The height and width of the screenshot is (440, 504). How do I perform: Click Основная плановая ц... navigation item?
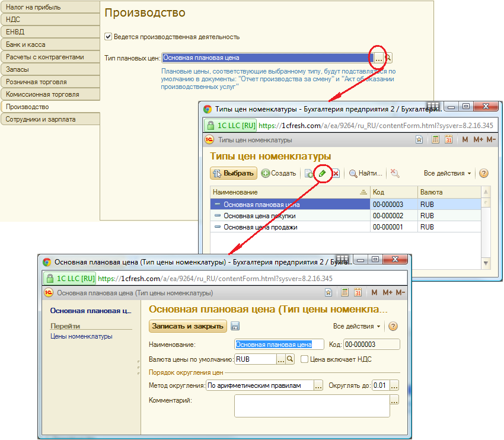[91, 311]
